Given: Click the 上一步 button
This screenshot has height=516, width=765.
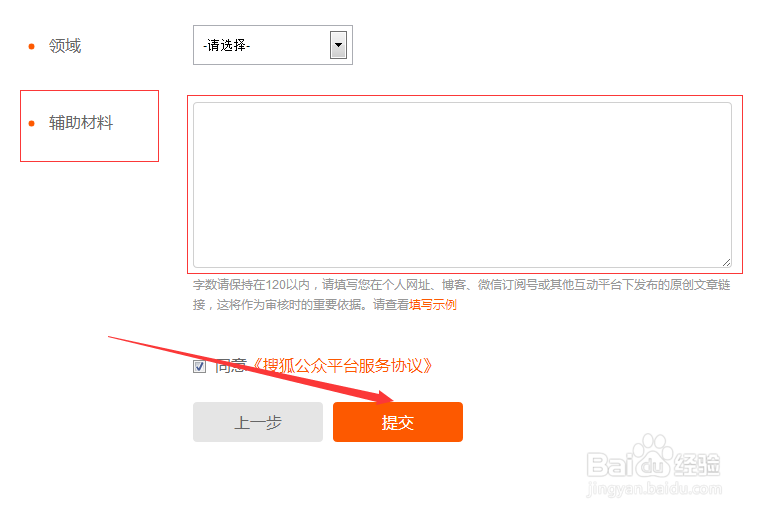Looking at the screenshot, I should tap(258, 422).
